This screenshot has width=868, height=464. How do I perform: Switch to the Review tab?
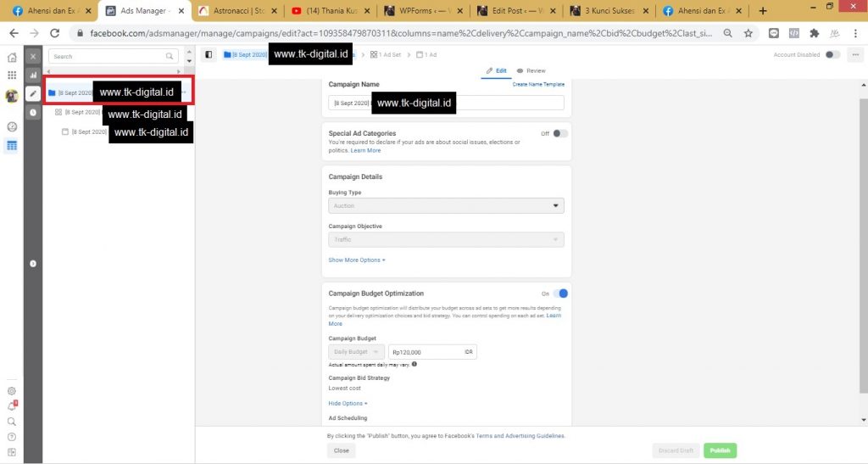(x=531, y=70)
